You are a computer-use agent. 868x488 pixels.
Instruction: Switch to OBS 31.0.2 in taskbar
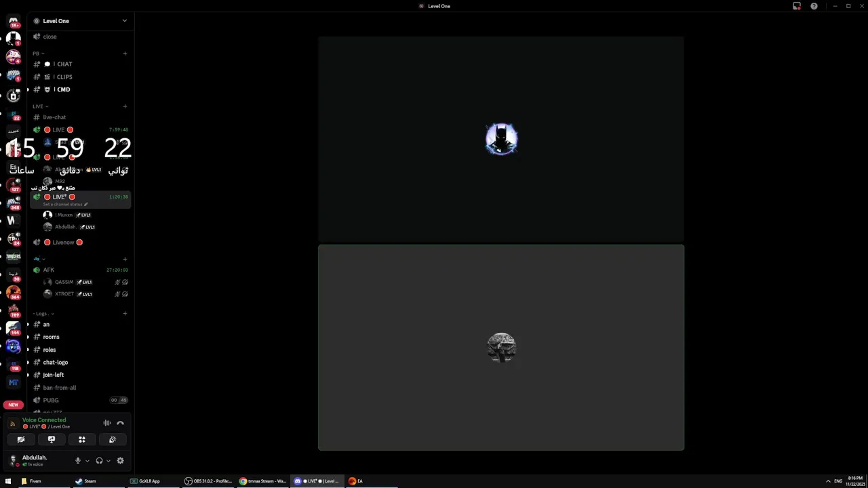point(209,481)
